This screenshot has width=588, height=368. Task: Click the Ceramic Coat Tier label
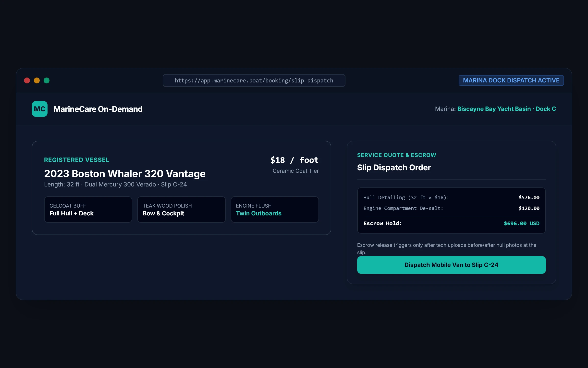[x=296, y=171]
